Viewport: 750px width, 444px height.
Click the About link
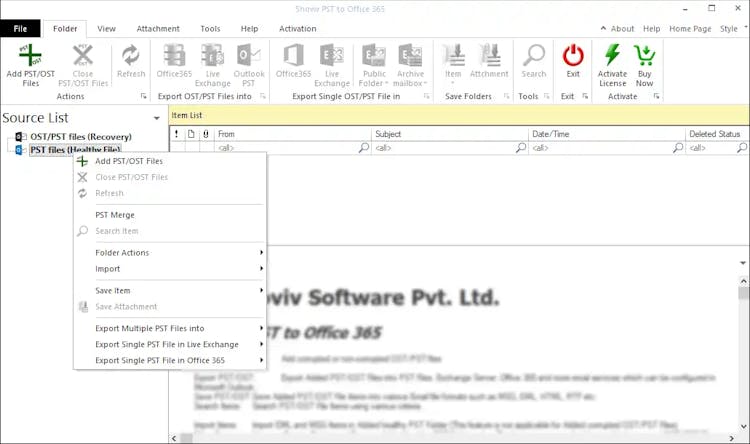pos(622,29)
